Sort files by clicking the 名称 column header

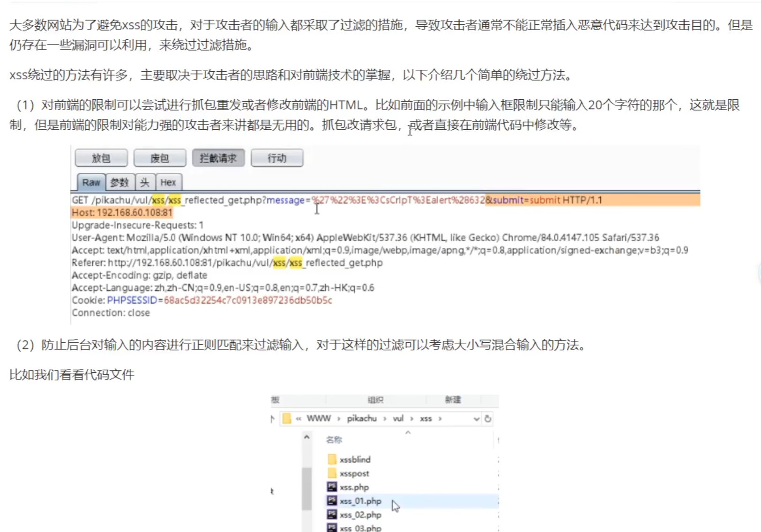pos(334,440)
